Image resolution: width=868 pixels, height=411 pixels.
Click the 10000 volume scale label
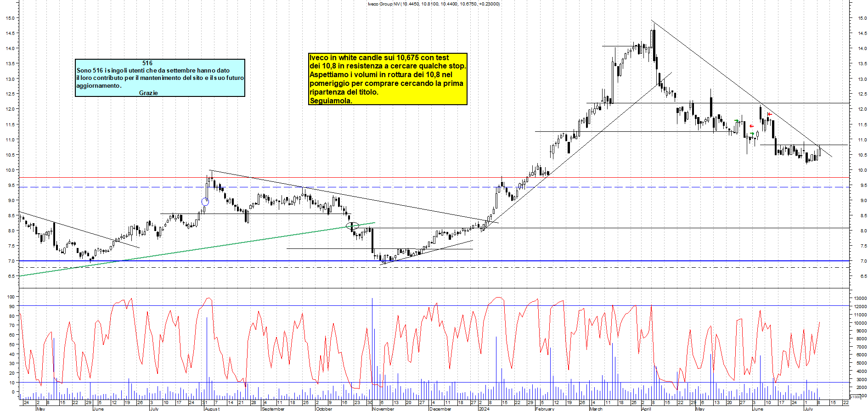860,323
